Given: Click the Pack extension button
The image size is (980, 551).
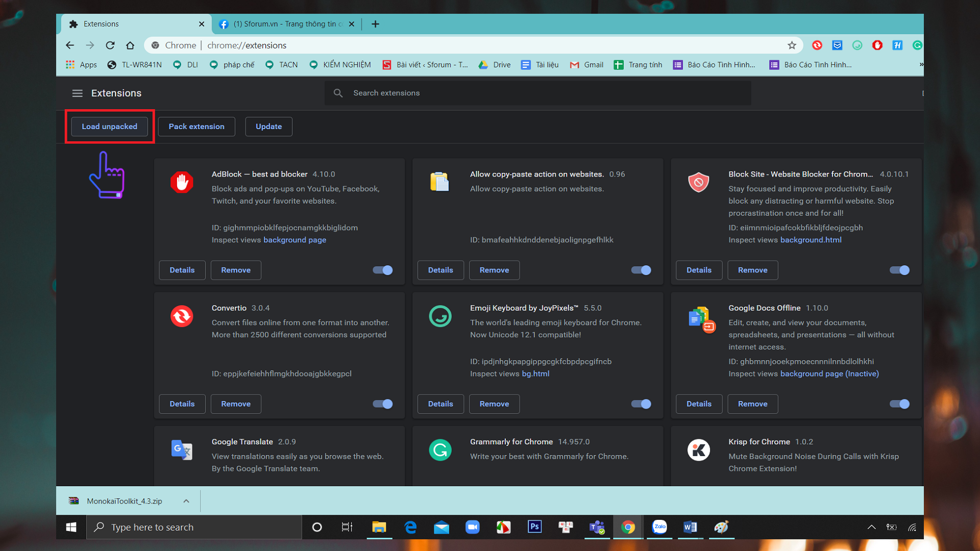Looking at the screenshot, I should (x=197, y=127).
